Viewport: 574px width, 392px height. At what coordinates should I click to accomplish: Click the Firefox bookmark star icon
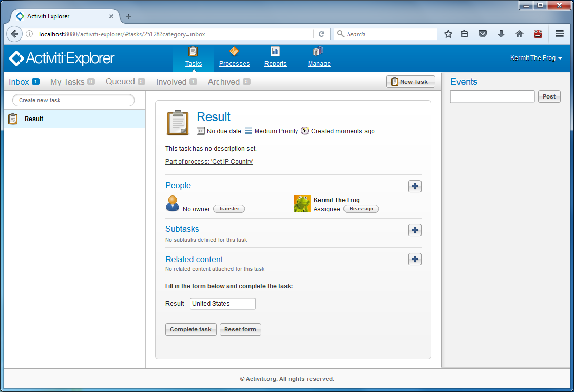coord(448,34)
